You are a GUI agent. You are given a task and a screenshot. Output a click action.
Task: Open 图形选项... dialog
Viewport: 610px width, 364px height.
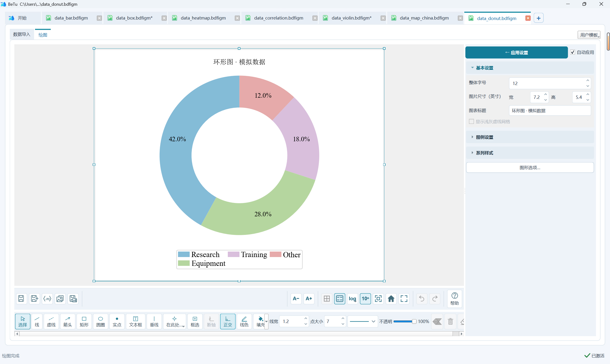pos(530,167)
